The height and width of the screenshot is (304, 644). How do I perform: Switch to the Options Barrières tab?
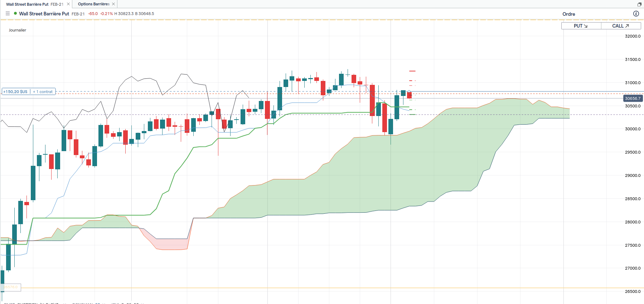point(93,4)
